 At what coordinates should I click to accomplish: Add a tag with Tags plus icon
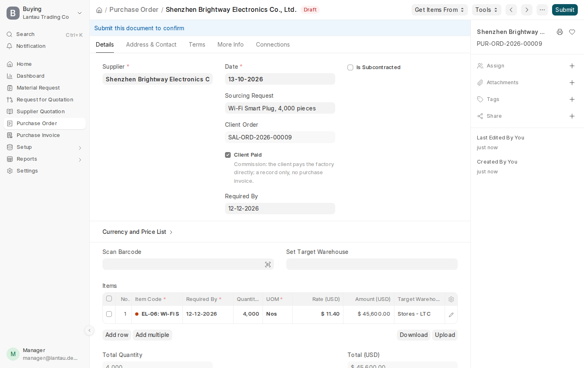tap(572, 99)
